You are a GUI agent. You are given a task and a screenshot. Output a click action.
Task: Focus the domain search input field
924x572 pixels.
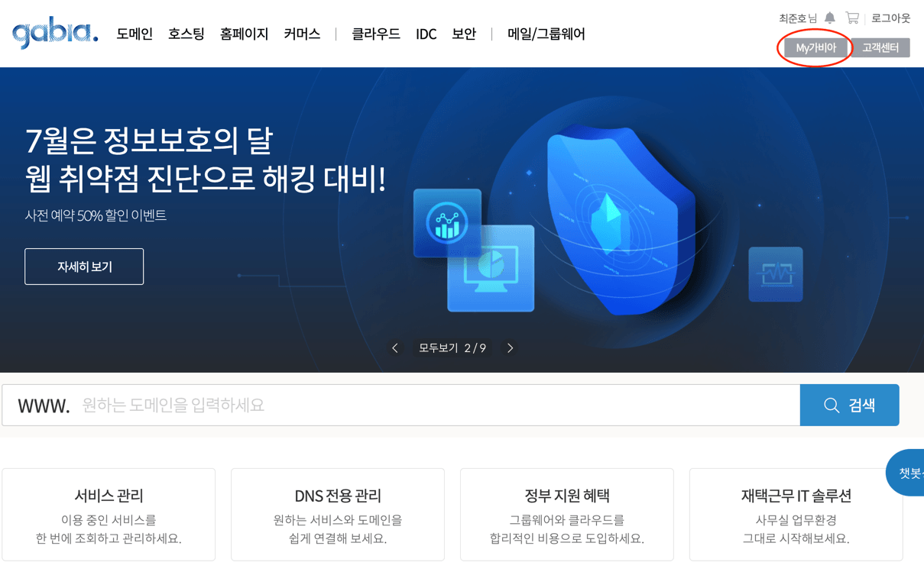coord(436,405)
